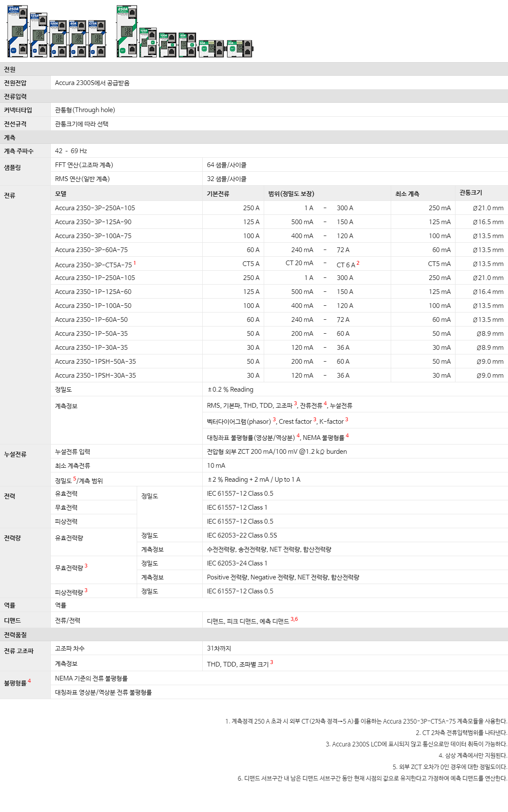Click model 'Accura 2350-1P-125A-60'
The height and width of the screenshot is (812, 508).
(93, 292)
